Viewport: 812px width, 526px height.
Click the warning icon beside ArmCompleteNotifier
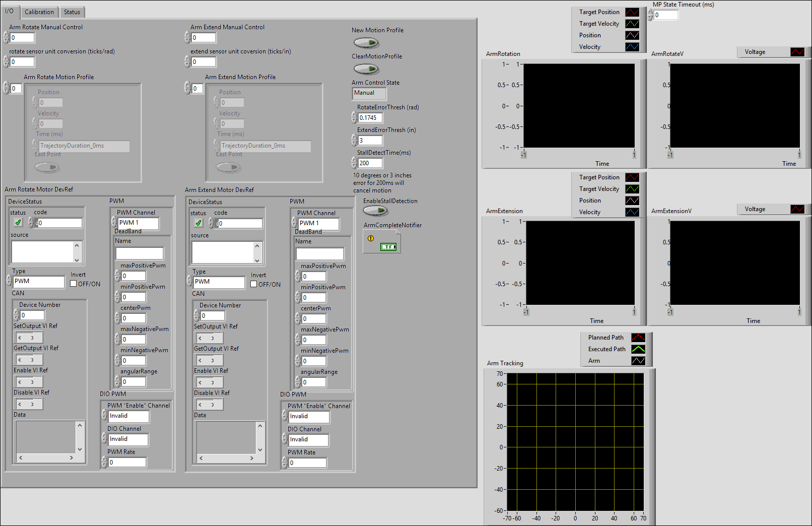371,238
